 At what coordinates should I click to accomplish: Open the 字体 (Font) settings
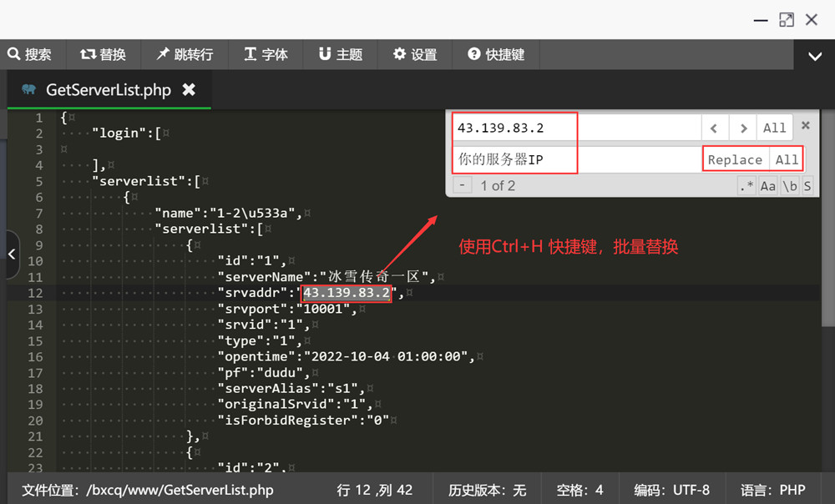[266, 54]
